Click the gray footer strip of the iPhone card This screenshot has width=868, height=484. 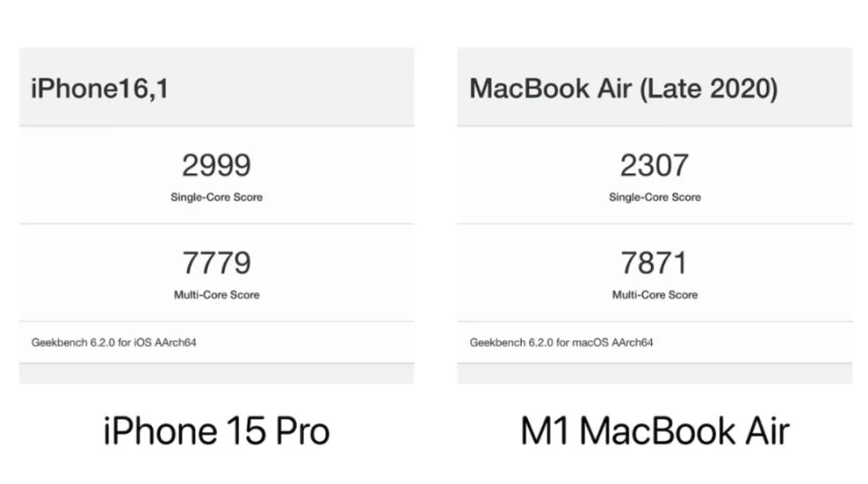(x=216, y=374)
